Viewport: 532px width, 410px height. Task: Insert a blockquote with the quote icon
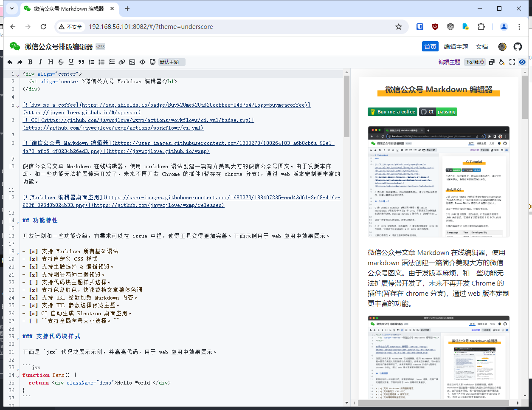81,62
